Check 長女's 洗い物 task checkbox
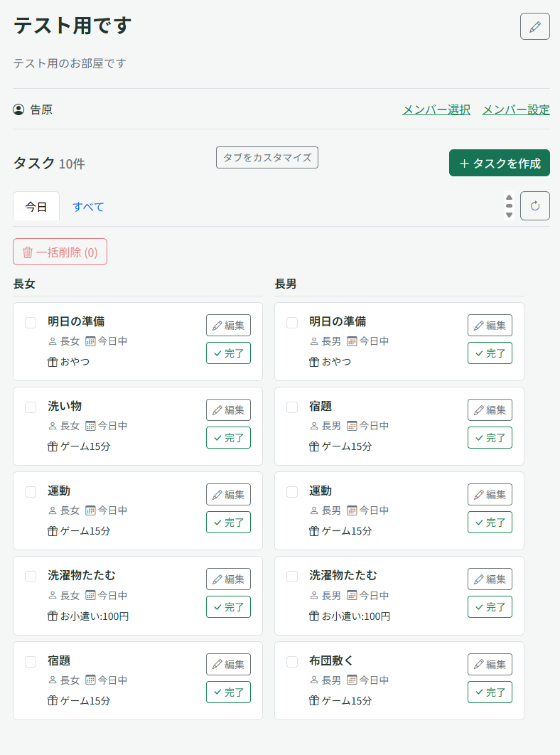 (x=31, y=407)
